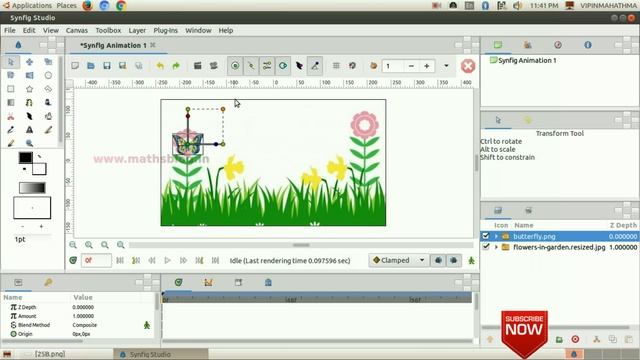
Task: Open the Canvas menu
Action: pyautogui.click(x=77, y=30)
